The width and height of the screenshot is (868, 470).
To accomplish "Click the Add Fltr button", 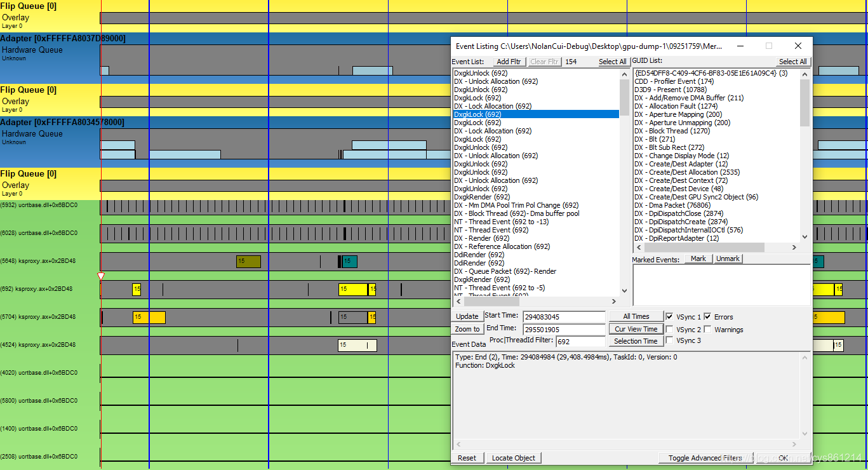I will point(508,62).
